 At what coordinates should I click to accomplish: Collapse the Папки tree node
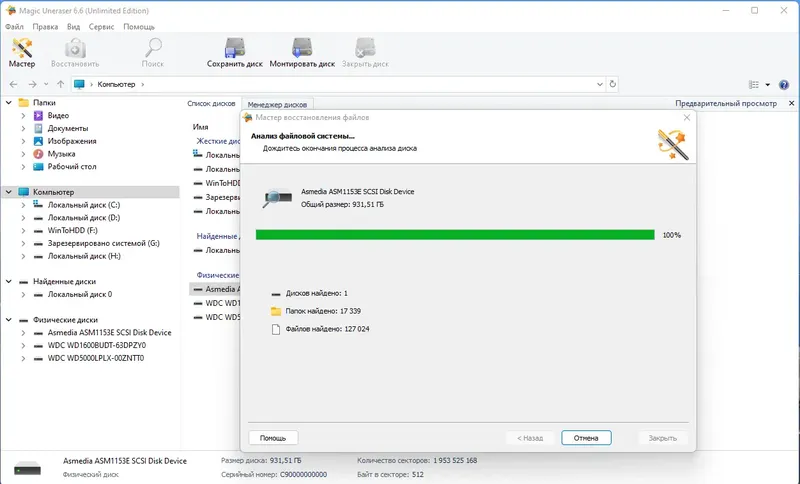(9, 103)
